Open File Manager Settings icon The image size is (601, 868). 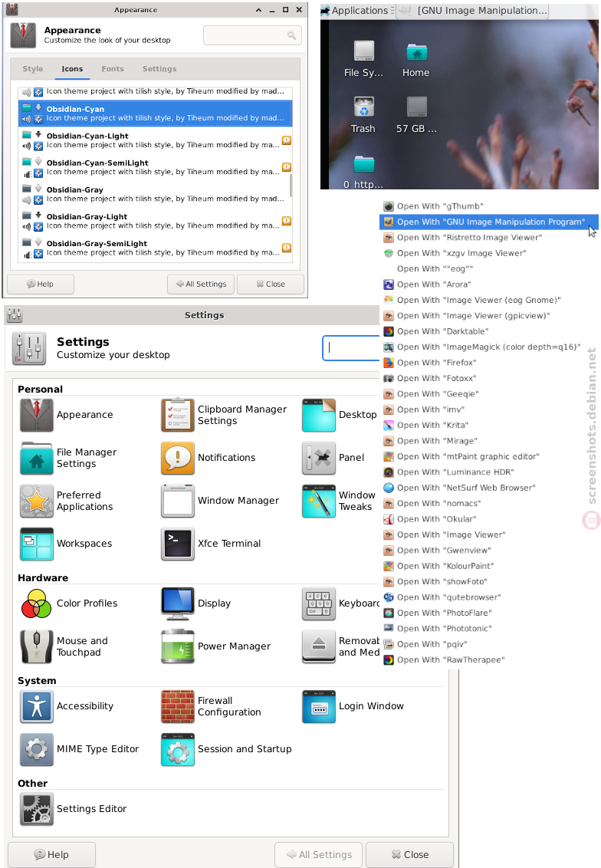[x=37, y=458]
